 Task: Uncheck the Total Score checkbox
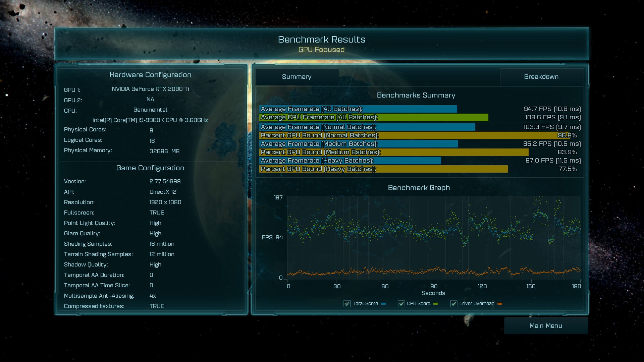347,304
